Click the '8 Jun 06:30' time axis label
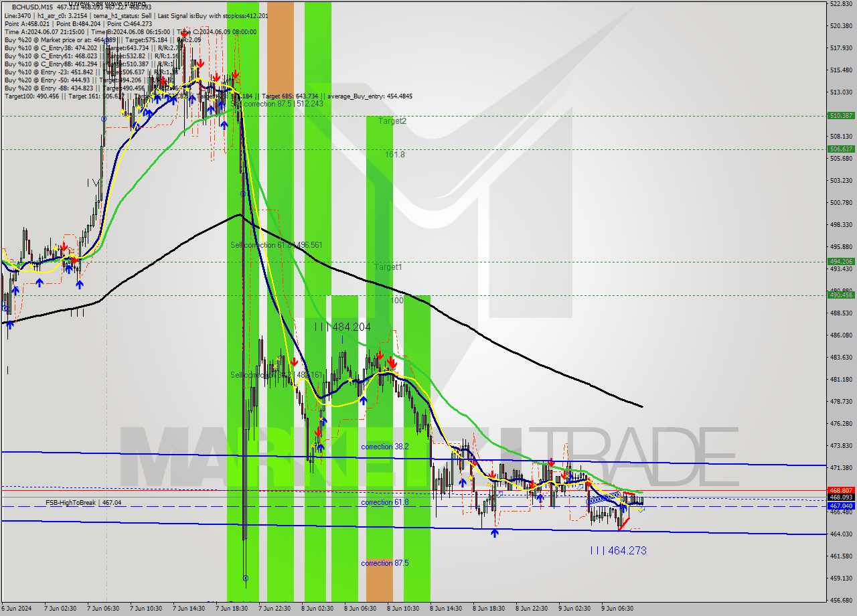 (x=360, y=609)
